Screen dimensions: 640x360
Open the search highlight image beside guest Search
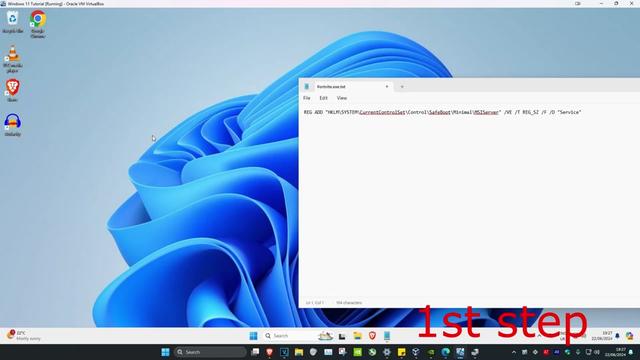tap(325, 336)
